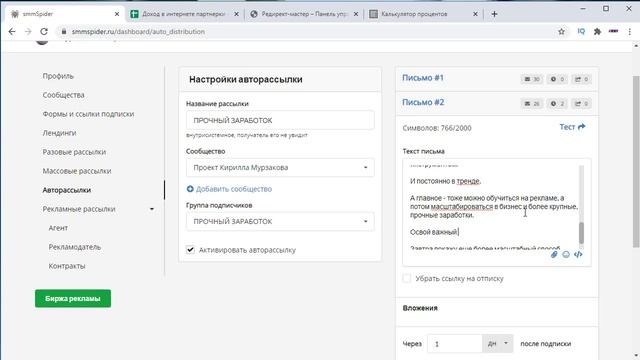Click the attachment paperclip icon in letter editor
Image resolution: width=640 pixels, height=360 pixels.
point(554,254)
